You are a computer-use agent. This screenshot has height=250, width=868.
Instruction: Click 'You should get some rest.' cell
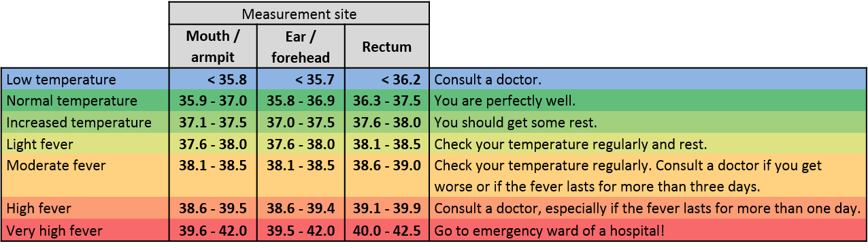[x=648, y=123]
